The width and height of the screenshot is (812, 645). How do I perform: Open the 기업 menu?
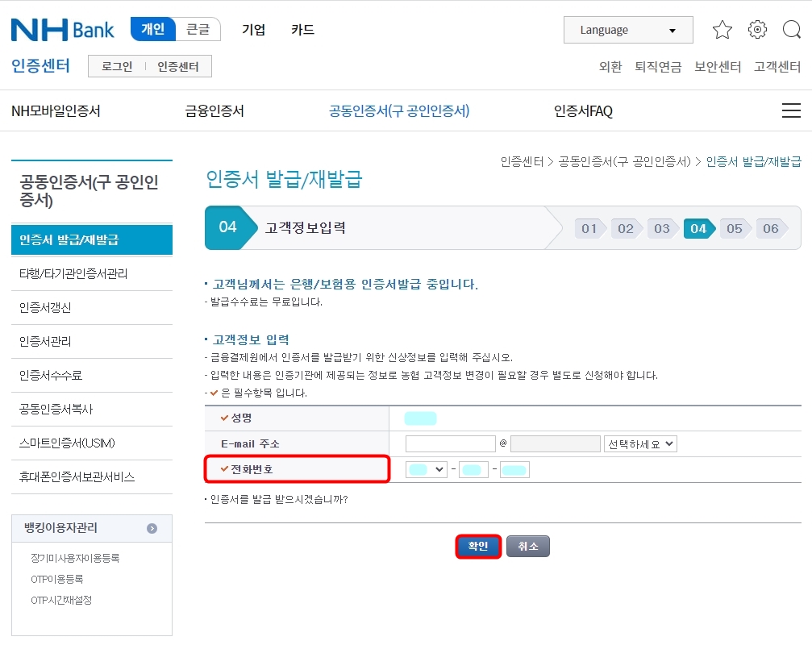(253, 28)
